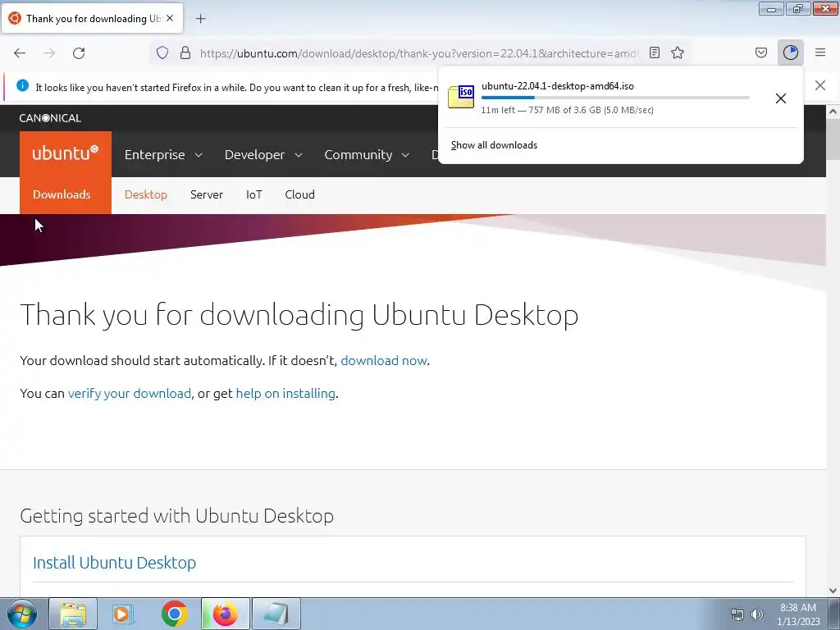
Task: Select the Server downloads tab
Action: pos(206,194)
